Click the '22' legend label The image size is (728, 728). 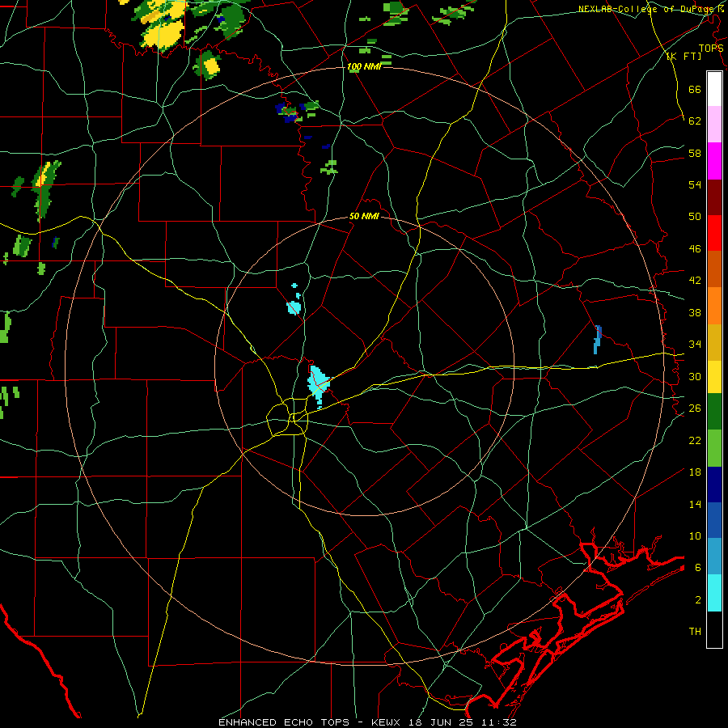tap(695, 440)
